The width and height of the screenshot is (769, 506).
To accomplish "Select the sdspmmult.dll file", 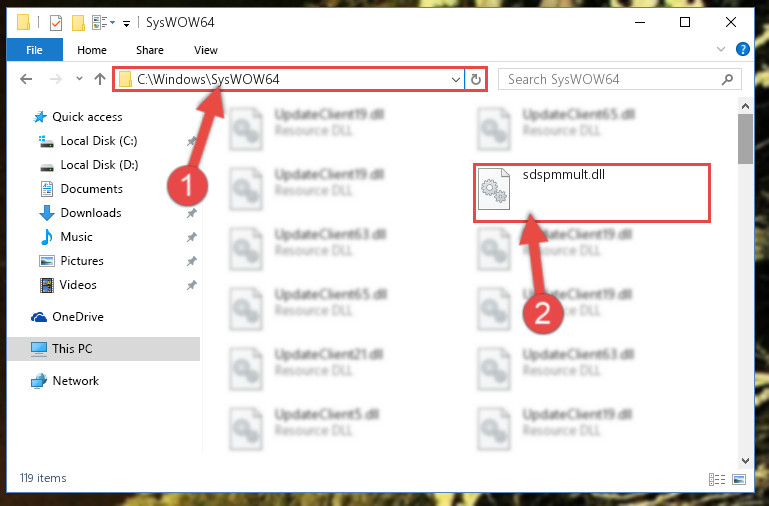I will tap(591, 193).
